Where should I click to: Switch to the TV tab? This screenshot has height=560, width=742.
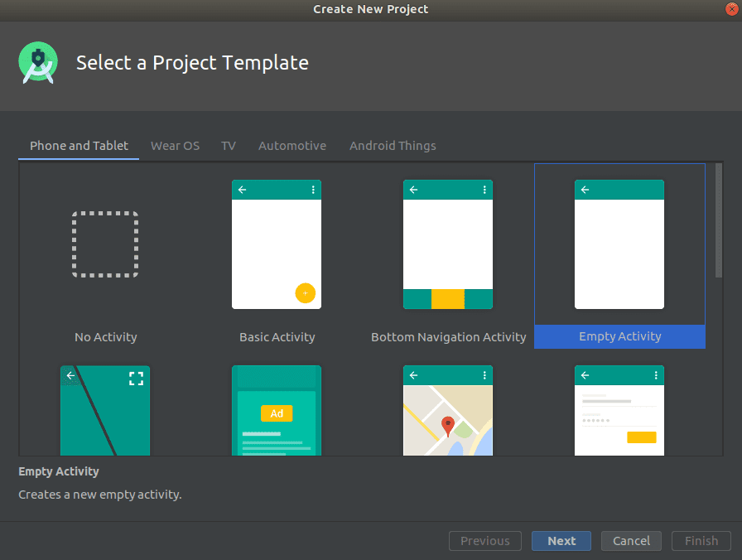(228, 146)
